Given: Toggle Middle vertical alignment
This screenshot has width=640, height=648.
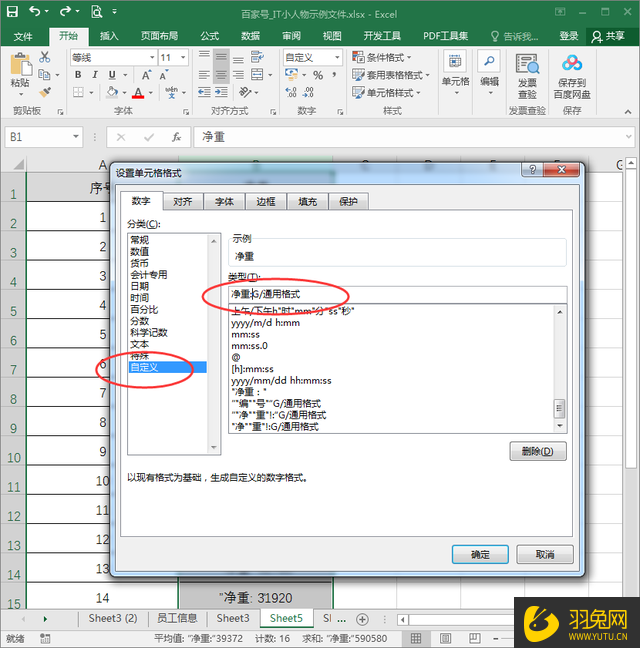Looking at the screenshot, I should tap(221, 57).
